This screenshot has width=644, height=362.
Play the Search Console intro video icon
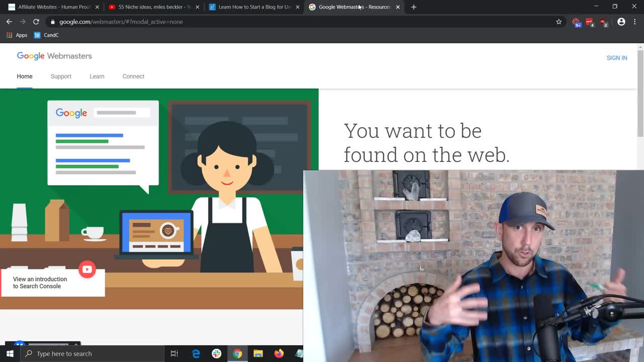click(87, 269)
